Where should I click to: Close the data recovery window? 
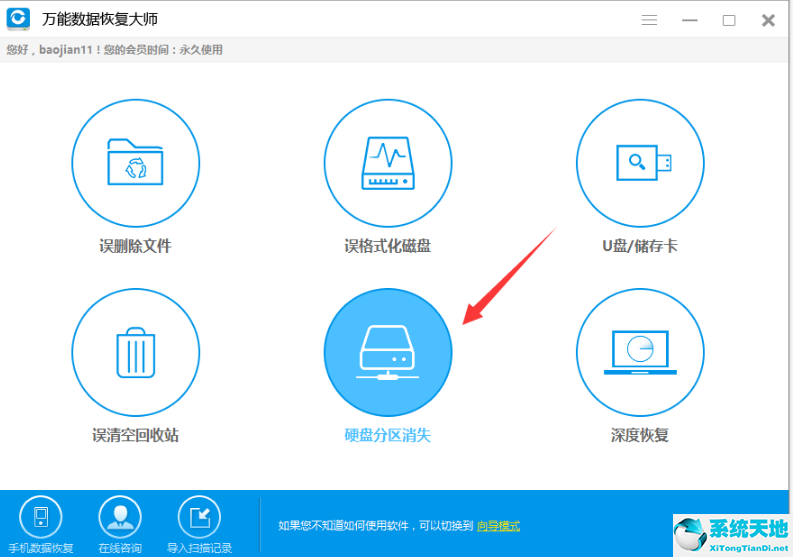pos(768,20)
